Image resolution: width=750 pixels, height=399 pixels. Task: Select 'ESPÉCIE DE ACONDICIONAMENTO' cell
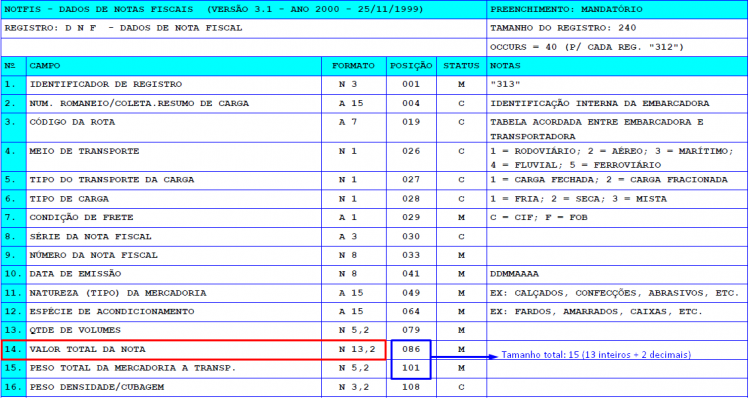(174, 312)
